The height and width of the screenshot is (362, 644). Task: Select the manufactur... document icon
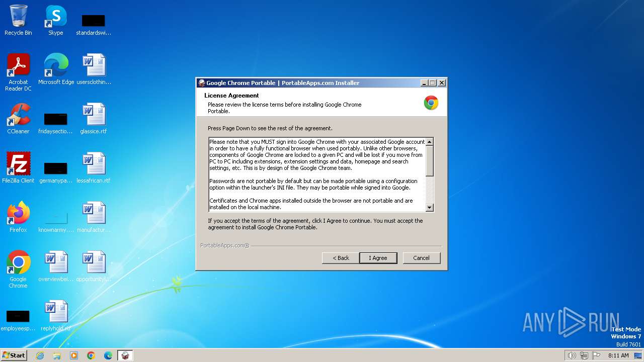pyautogui.click(x=94, y=217)
